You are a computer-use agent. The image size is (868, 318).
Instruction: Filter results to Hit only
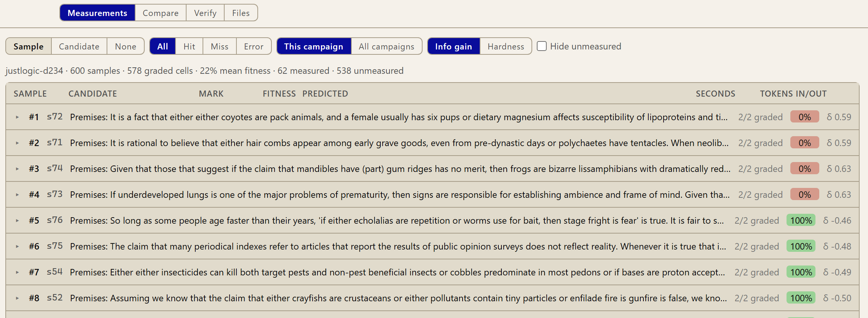point(189,46)
